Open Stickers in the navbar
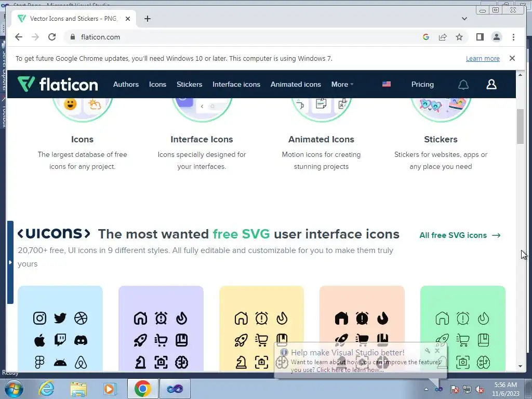This screenshot has width=532, height=399. point(189,84)
